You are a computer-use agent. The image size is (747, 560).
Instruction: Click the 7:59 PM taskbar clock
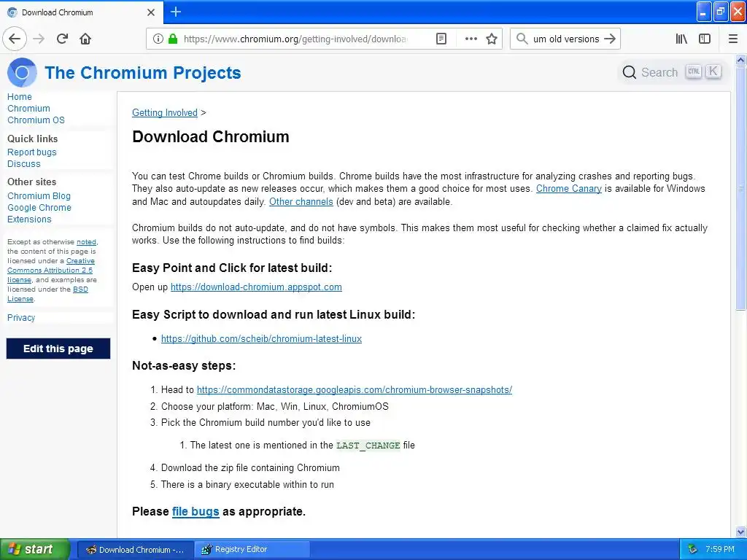click(x=720, y=549)
